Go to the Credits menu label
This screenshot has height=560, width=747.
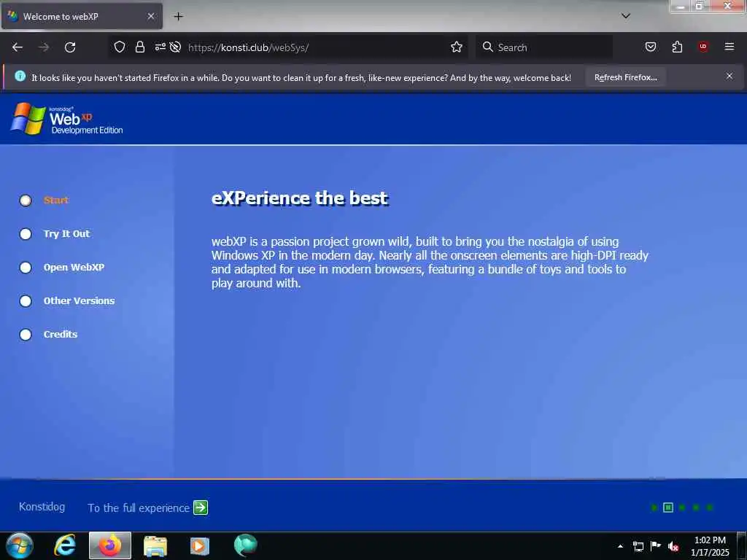61,334
